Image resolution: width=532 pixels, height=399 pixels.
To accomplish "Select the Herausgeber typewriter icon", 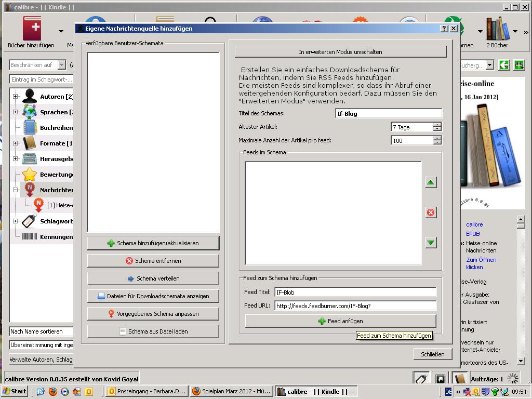I will (30, 159).
